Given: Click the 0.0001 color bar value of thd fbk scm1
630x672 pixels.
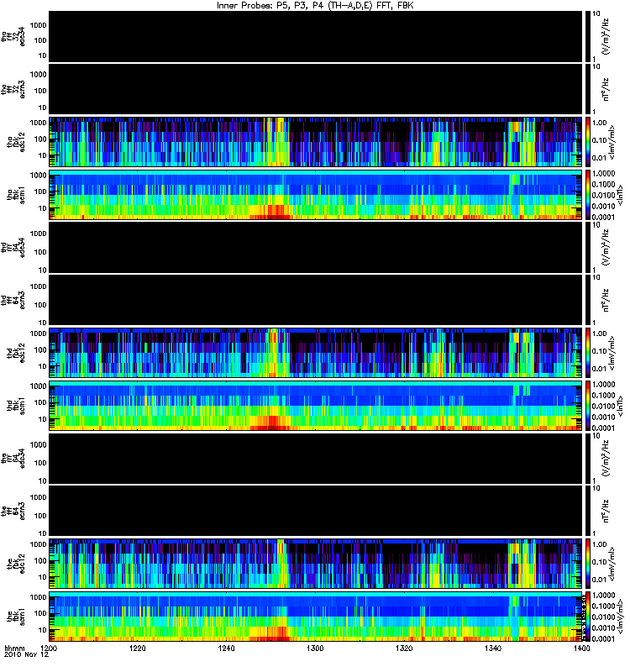Looking at the screenshot, I should tap(603, 428).
